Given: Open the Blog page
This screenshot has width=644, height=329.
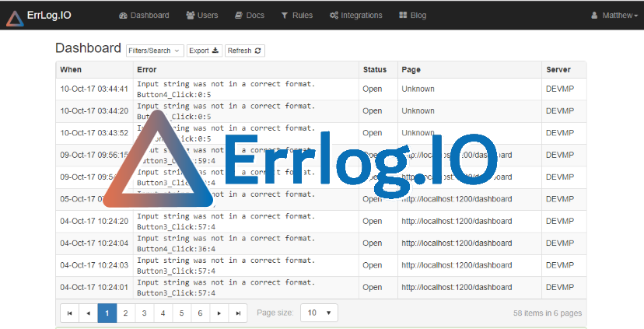Looking at the screenshot, I should click(412, 15).
